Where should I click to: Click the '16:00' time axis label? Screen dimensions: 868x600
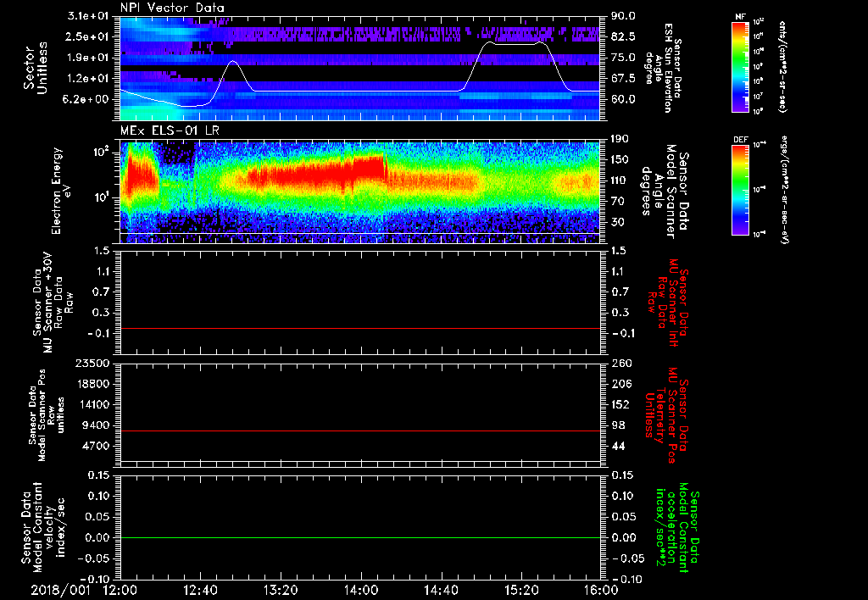pos(601,590)
